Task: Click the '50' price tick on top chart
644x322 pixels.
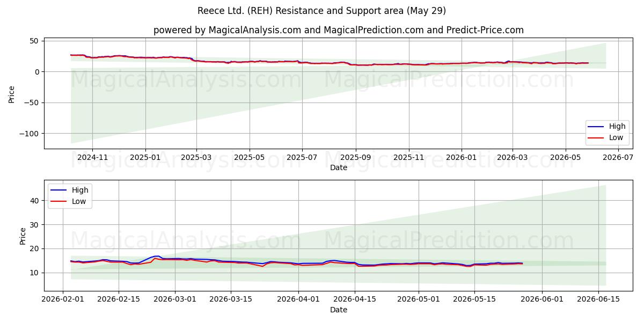Action: point(35,41)
